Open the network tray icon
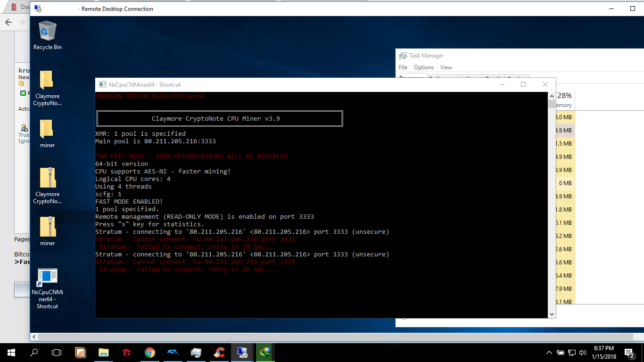 [572, 352]
